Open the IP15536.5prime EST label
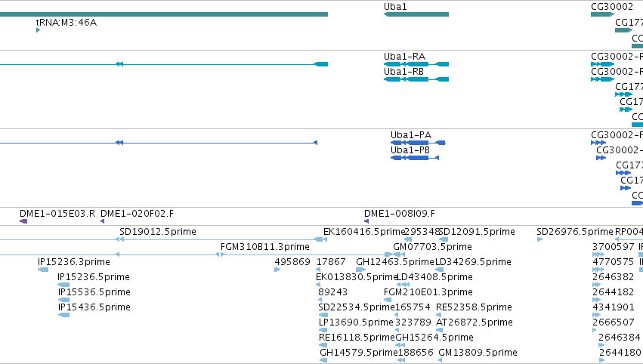Screen dimensions: 643x364 coord(94,293)
